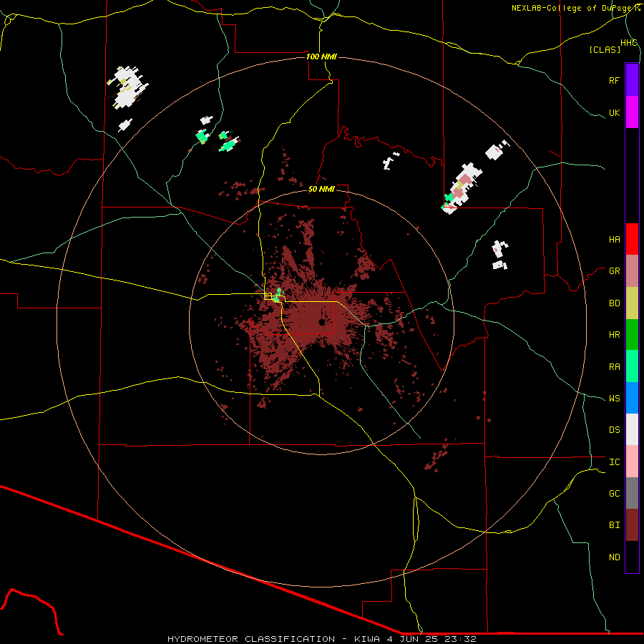This screenshot has height=644, width=644.
Task: Click the IC legend label
Action: tap(614, 462)
